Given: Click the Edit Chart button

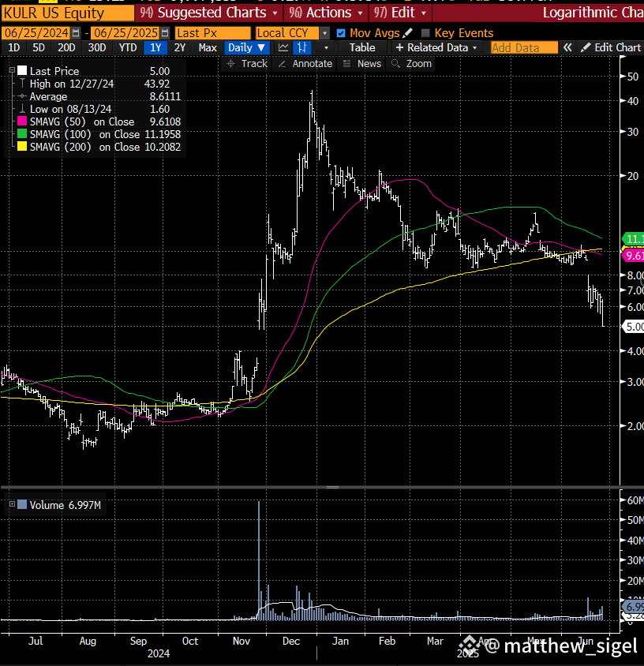Looking at the screenshot, I should pos(611,47).
